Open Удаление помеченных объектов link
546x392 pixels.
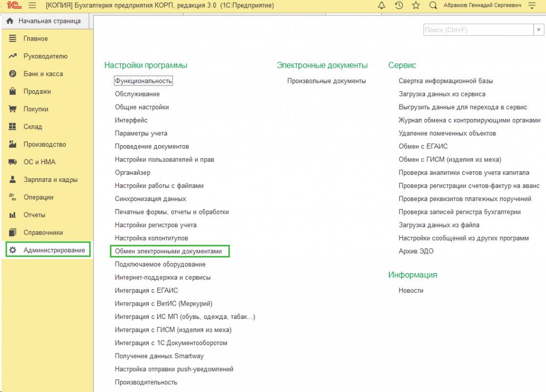point(447,133)
